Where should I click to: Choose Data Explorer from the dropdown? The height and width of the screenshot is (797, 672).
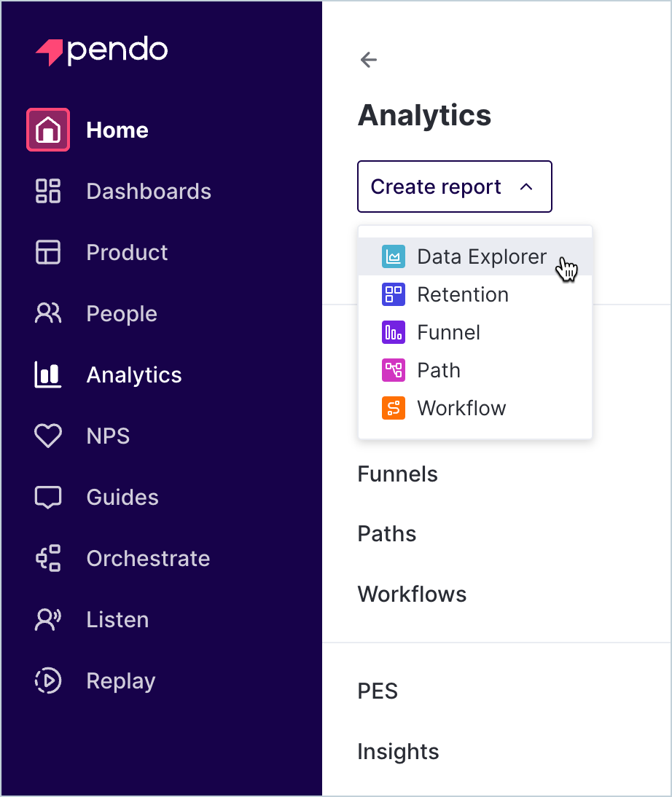click(x=475, y=256)
